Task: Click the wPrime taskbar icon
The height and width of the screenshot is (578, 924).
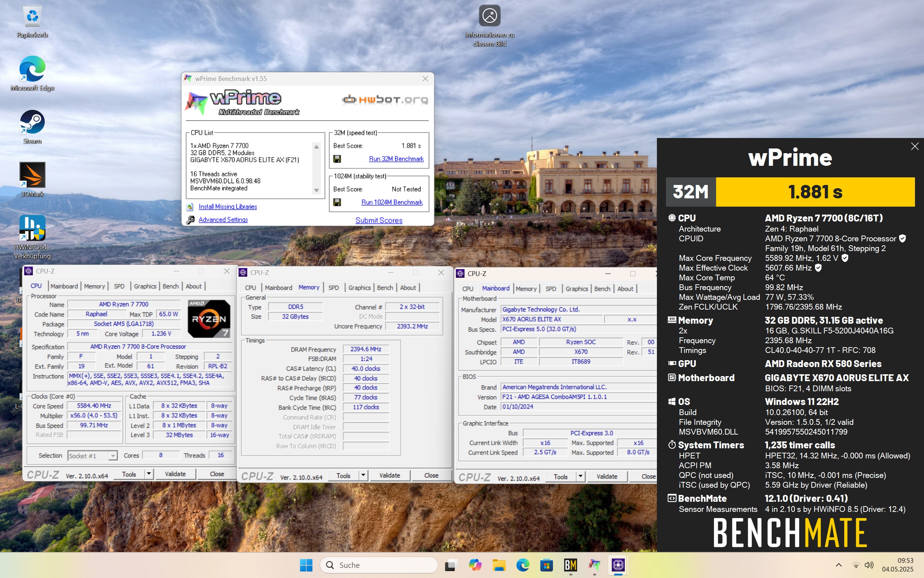Action: tap(594, 565)
